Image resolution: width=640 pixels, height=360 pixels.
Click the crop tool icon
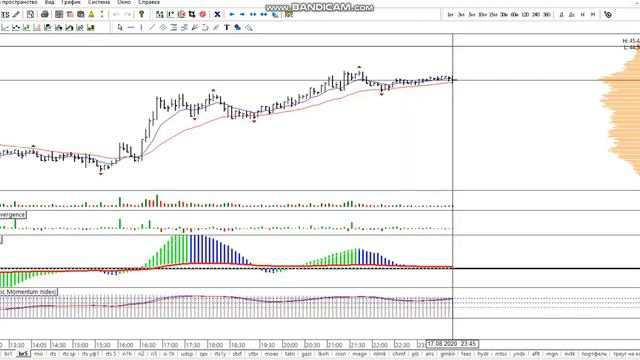[192, 15]
